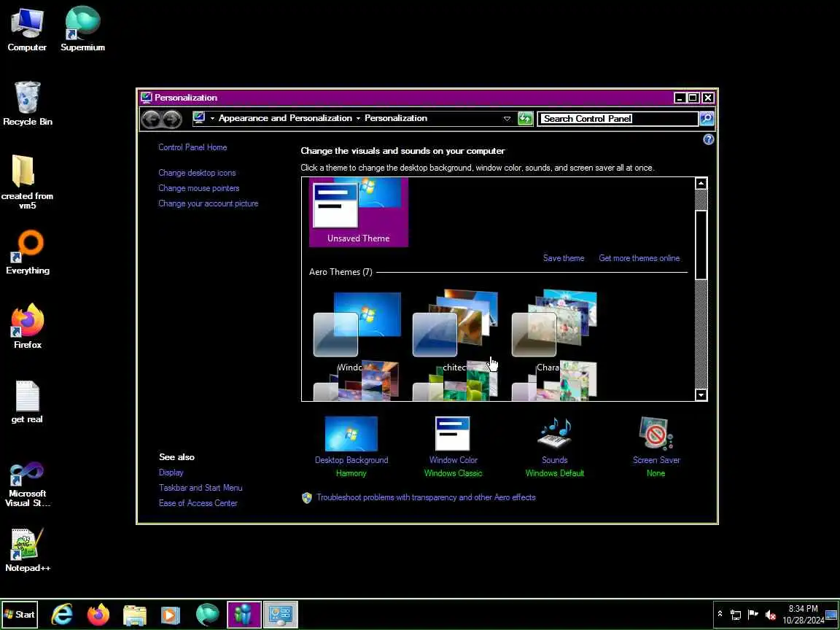Select the Everything search shortcut

pos(27,253)
